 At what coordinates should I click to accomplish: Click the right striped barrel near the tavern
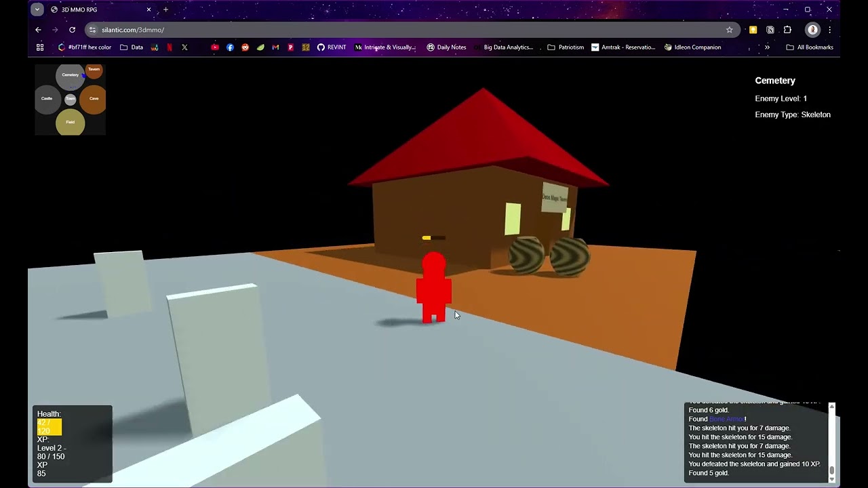click(569, 257)
